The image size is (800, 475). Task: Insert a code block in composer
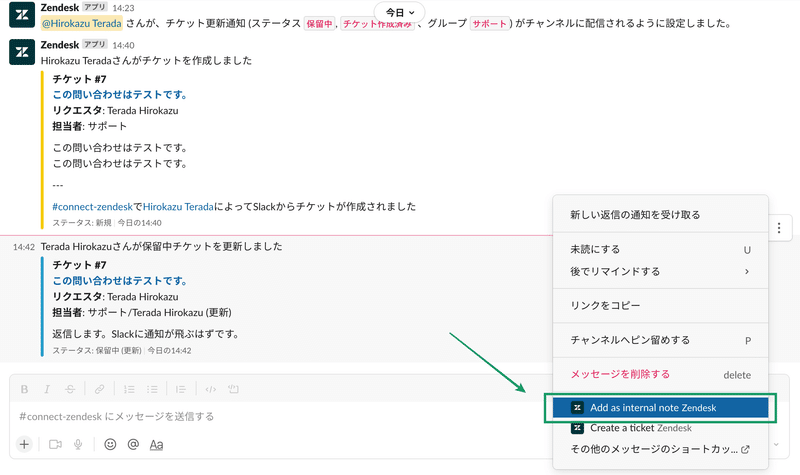233,389
